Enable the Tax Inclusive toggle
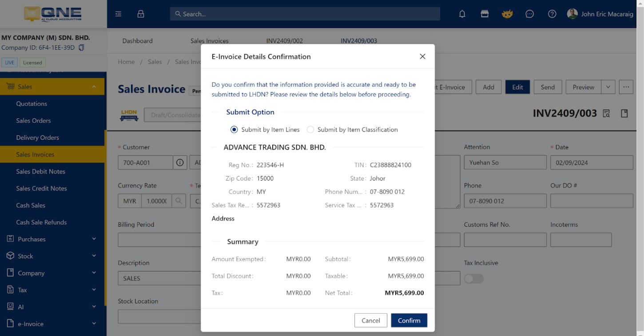This screenshot has height=336, width=644. 473,278
